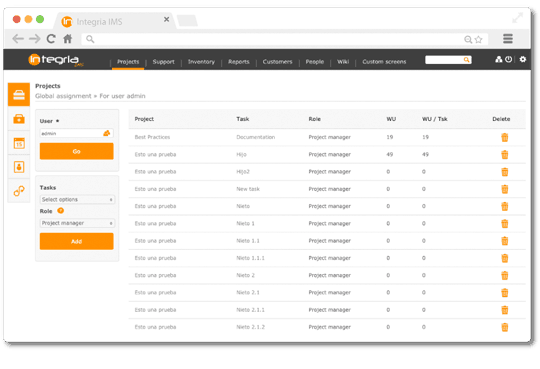Click the Global assignment breadcrumb text
Screen dimensions: 540x369
point(63,96)
